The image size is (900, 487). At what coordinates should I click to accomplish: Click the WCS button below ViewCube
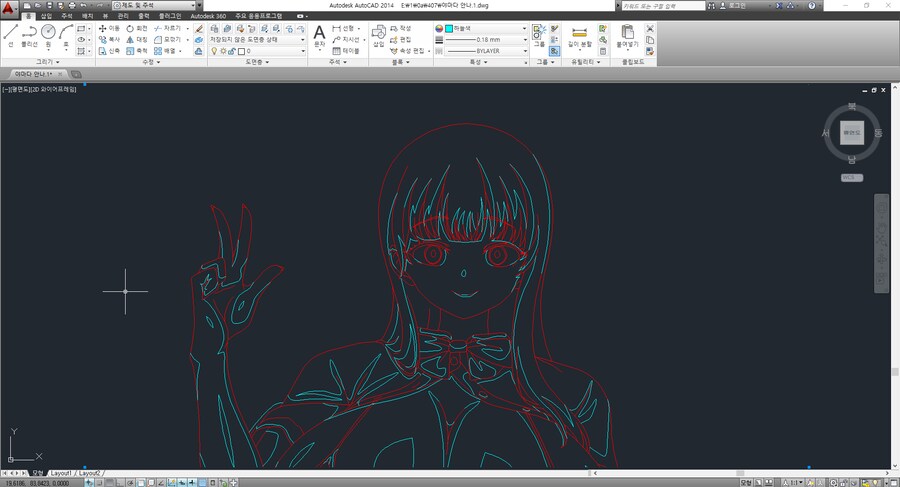click(x=852, y=177)
